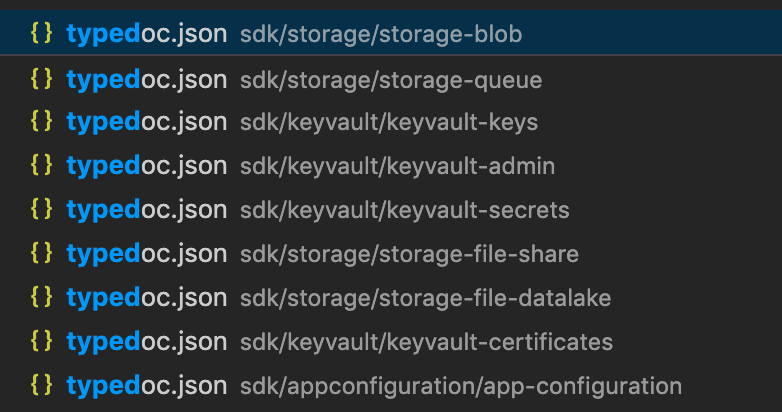Choose the app-configuration typedoc.json file
Screen dimensions: 782x412
(x=391, y=385)
